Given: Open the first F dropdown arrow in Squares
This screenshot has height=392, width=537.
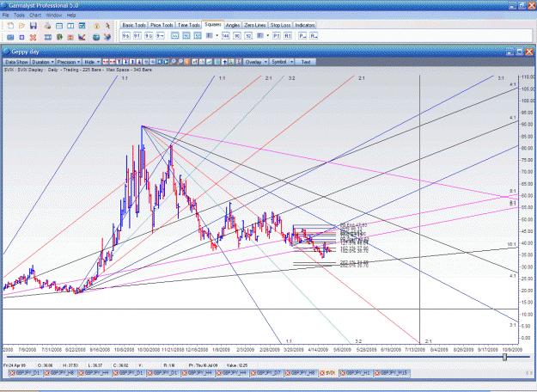Looking at the screenshot, I should (217, 35).
